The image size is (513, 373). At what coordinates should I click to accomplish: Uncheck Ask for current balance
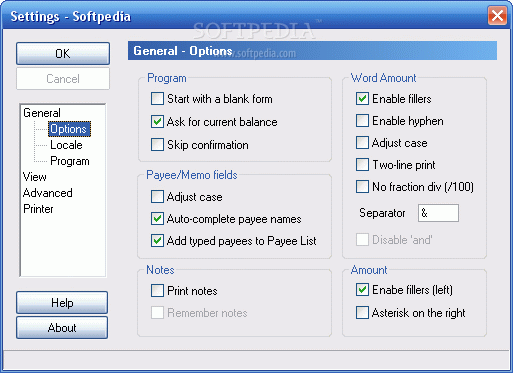157,122
